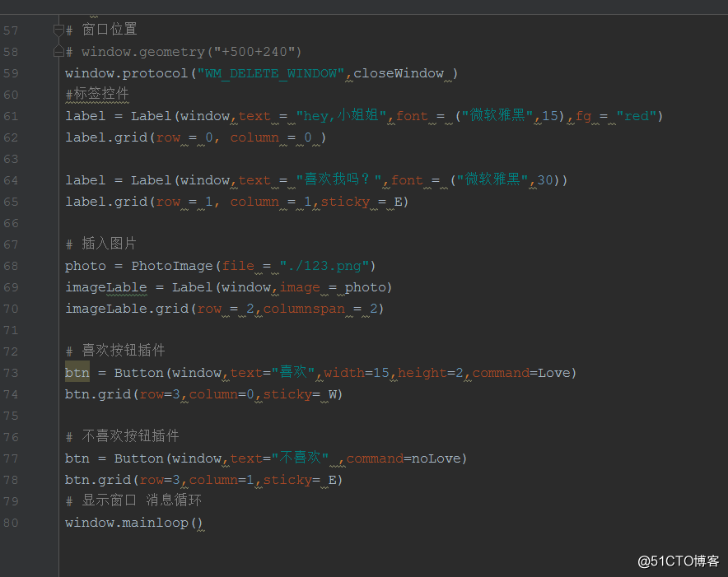This screenshot has width=728, height=577.
Task: Click sticky= W on line 74
Action: pos(300,394)
